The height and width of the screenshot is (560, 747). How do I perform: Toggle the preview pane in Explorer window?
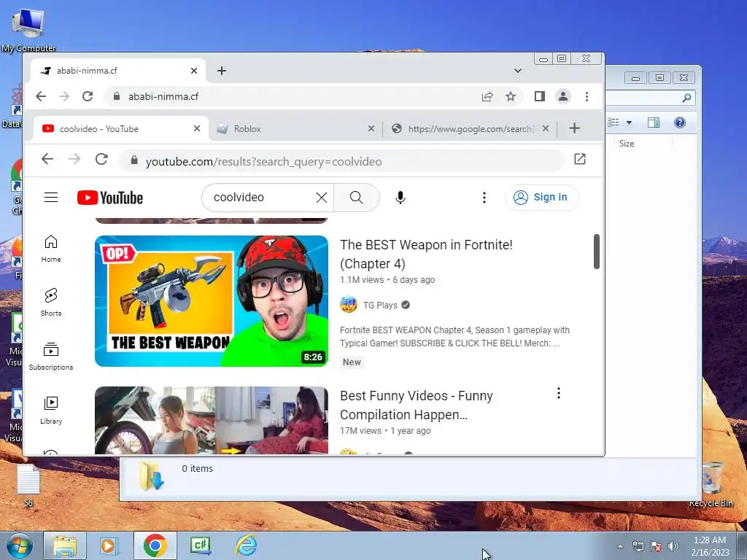coord(654,122)
